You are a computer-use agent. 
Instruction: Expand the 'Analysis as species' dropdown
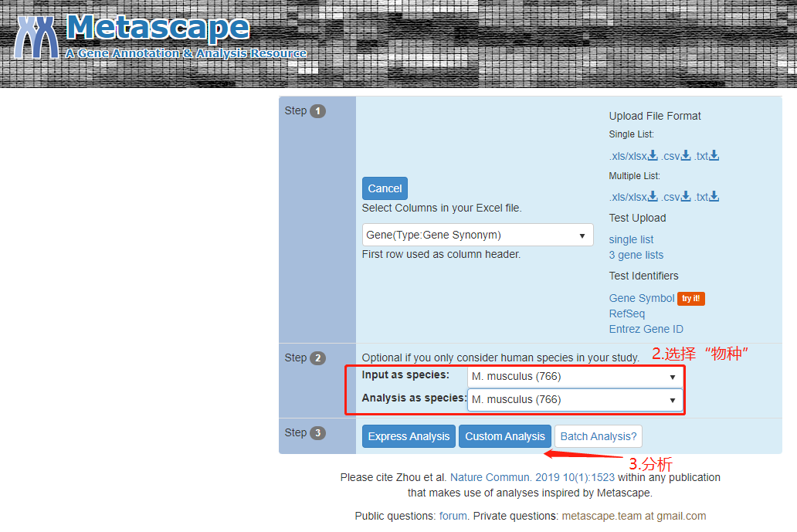coord(575,400)
